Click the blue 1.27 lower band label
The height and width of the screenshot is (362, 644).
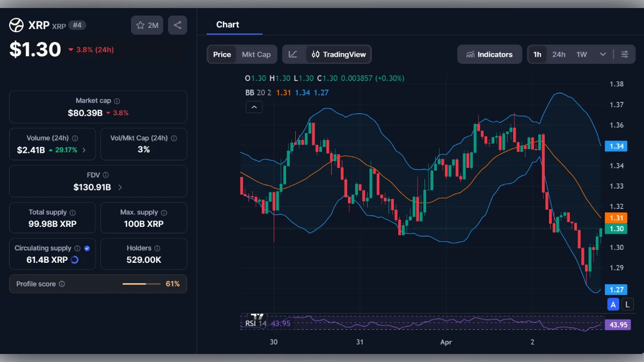click(x=616, y=290)
